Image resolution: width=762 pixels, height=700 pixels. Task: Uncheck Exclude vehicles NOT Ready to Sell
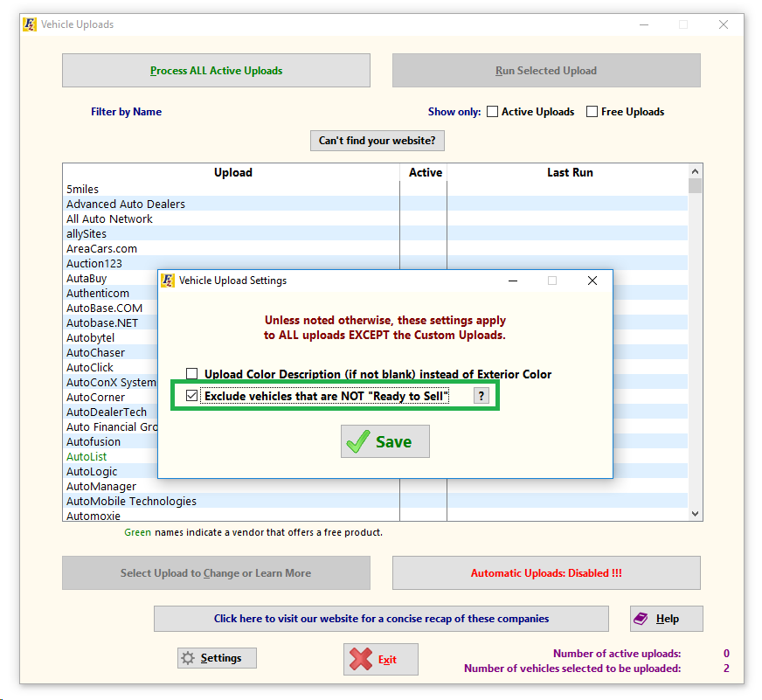click(192, 396)
